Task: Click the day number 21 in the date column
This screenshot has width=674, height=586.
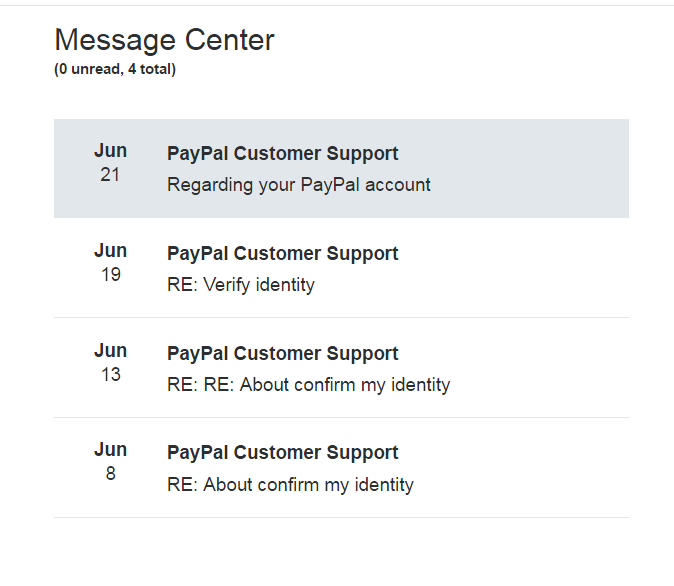Action: [x=110, y=175]
